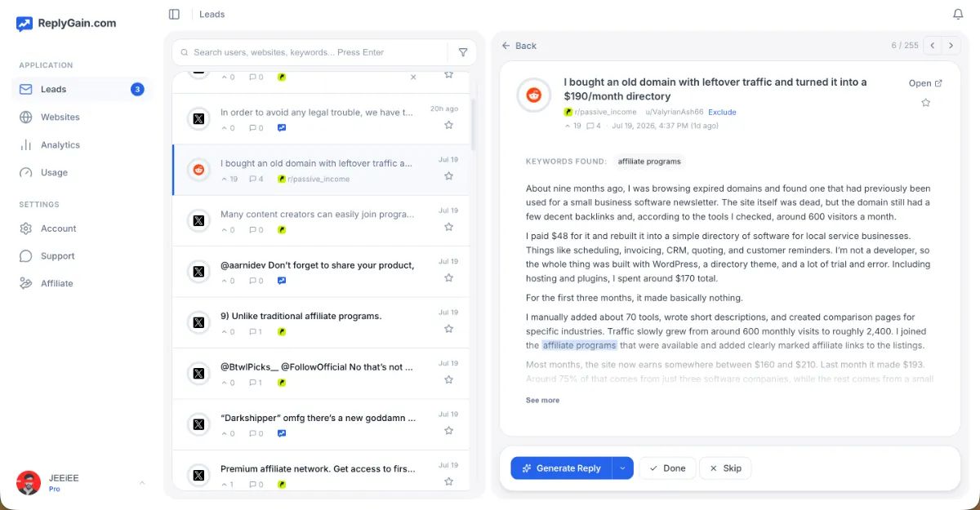This screenshot has width=980, height=510.
Task: Star the 'I bought an old domain' list item
Action: (x=448, y=175)
